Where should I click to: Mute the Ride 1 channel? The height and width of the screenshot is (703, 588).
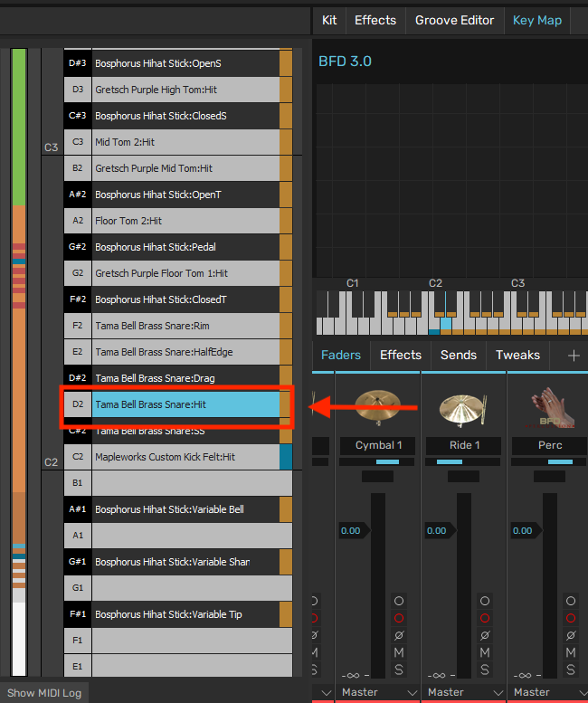click(x=485, y=652)
